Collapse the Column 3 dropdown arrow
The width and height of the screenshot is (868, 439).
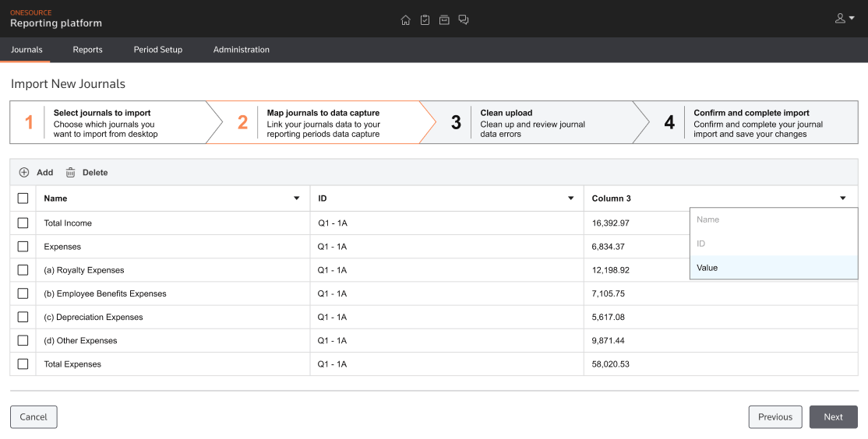coord(843,198)
